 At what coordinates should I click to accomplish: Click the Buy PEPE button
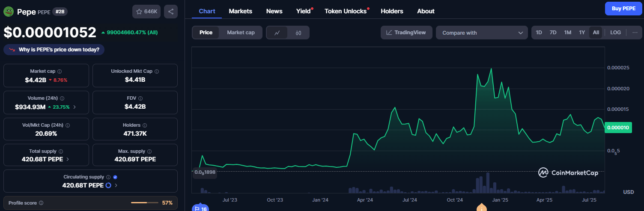click(x=623, y=8)
